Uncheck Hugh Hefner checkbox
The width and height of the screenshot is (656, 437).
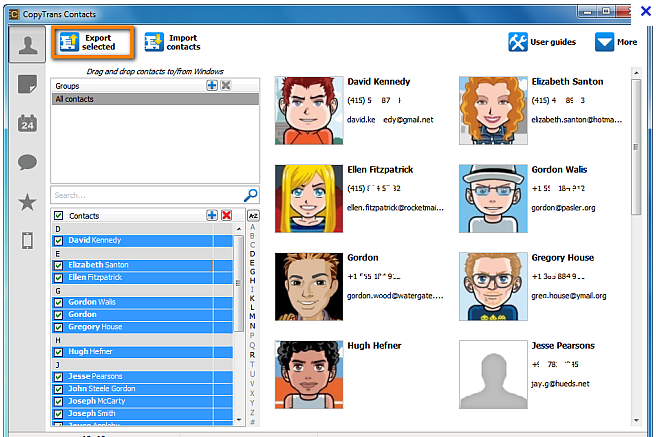(59, 352)
